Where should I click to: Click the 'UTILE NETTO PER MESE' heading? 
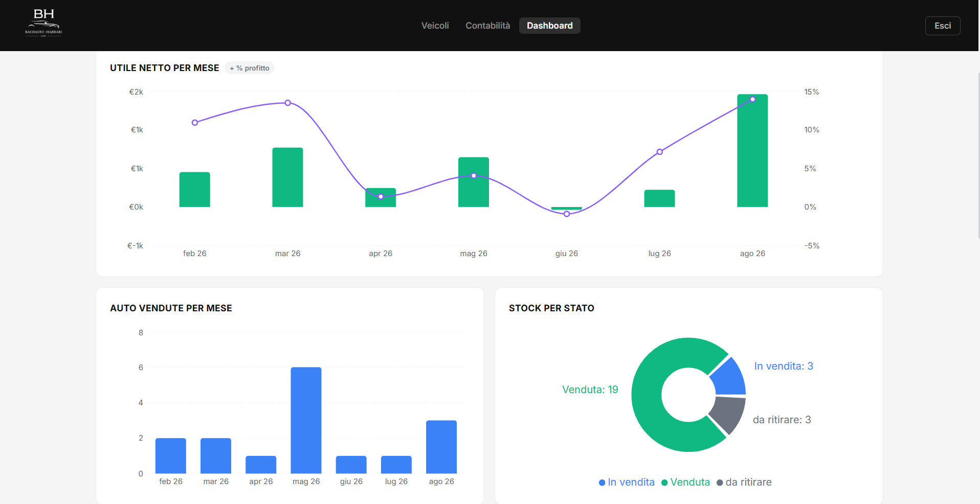(x=164, y=68)
